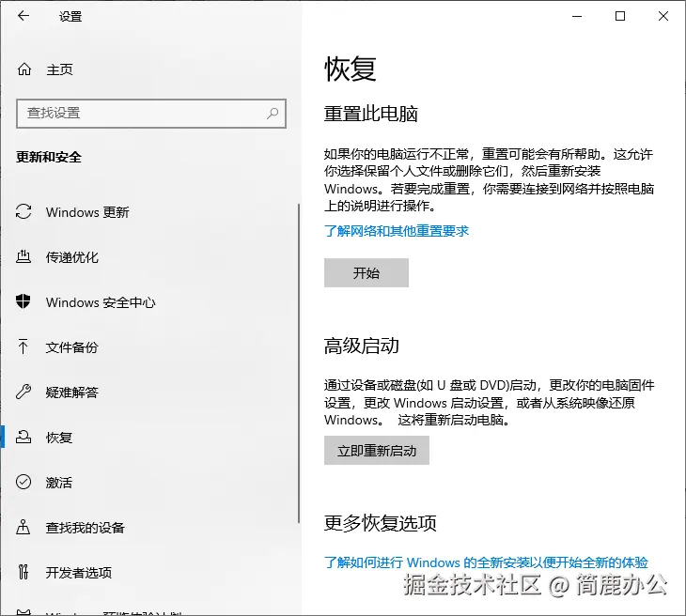The image size is (686, 616).
Task: Click the sidebar vertical scrollbar
Action: pos(299,362)
